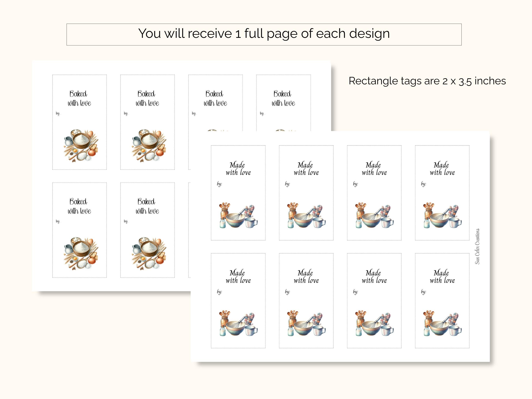Viewport: 532px width, 399px height.
Task: Select fourth "Made with love" tag in top row
Action: tap(442, 193)
